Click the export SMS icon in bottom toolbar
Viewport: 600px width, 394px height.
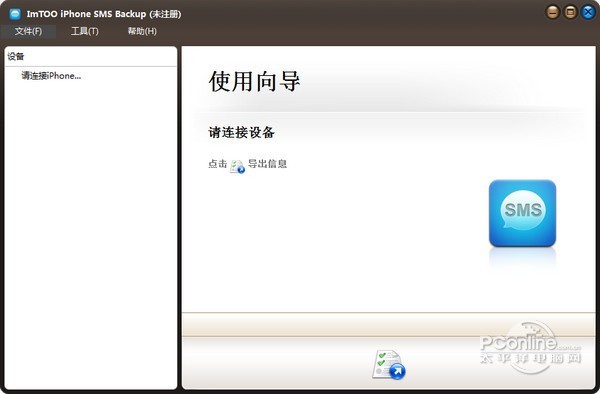click(x=389, y=365)
